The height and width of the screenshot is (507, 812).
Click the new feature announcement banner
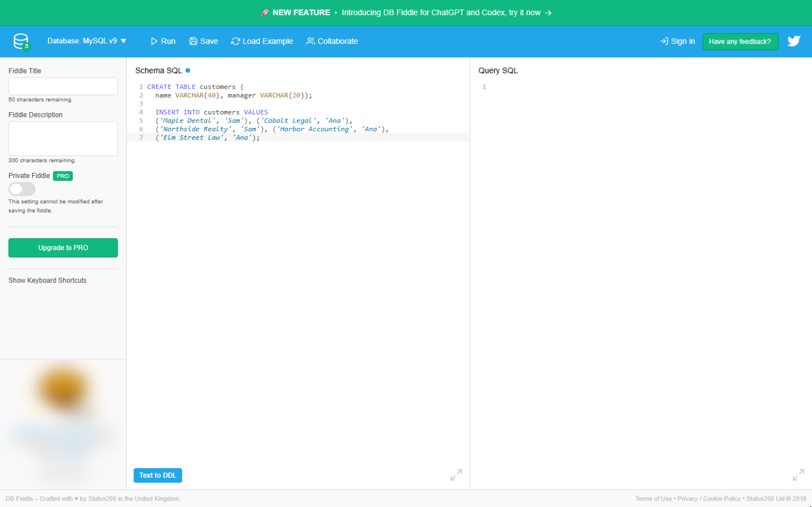[x=406, y=12]
